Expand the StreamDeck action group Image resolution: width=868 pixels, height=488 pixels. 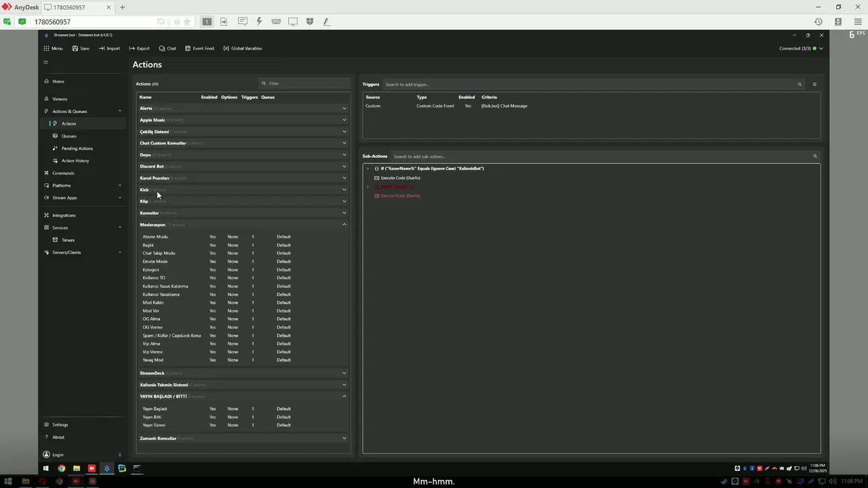tap(344, 373)
